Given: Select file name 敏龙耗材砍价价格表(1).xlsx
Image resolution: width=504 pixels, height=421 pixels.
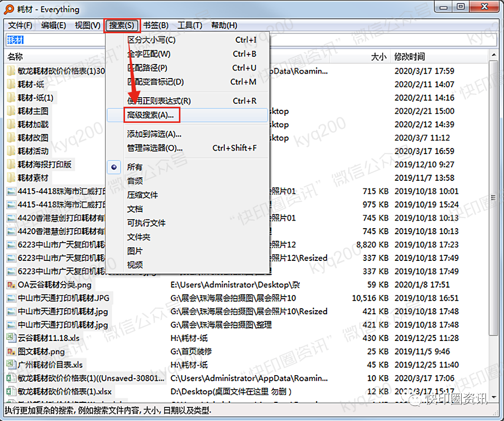Looking at the screenshot, I should [x=65, y=392].
